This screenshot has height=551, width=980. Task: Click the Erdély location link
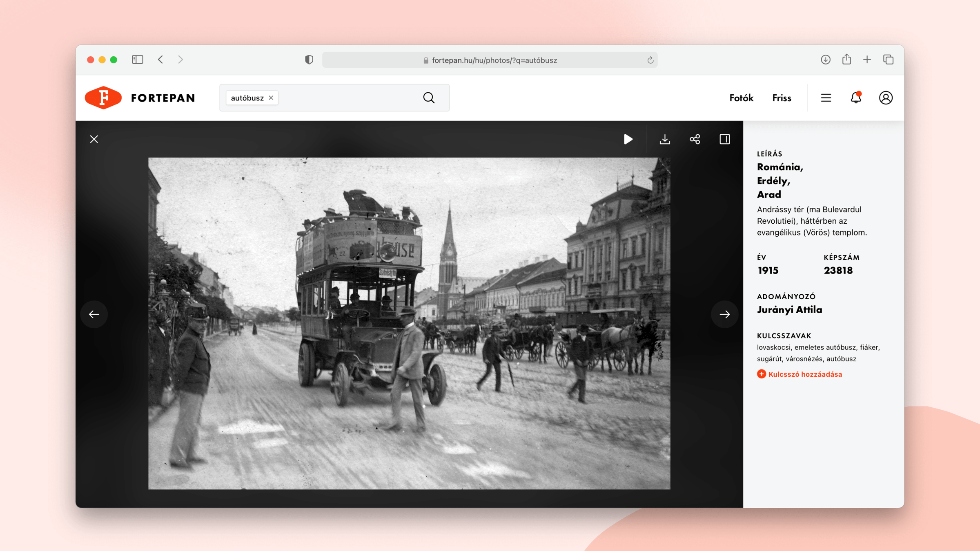click(773, 181)
